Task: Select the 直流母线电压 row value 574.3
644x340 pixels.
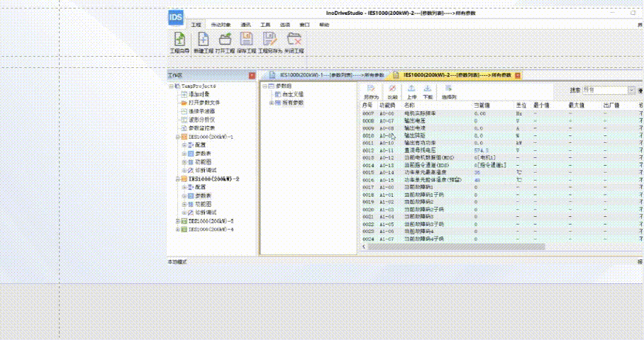Action: point(482,150)
